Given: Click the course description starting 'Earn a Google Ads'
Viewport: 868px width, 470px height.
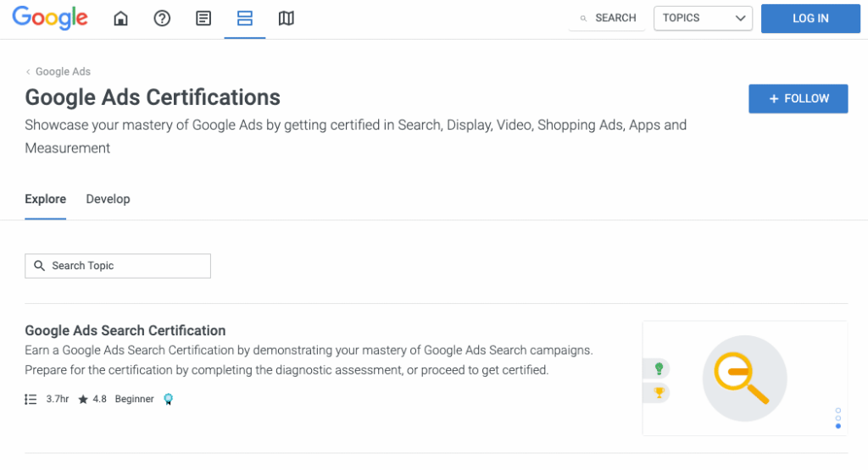Looking at the screenshot, I should click(309, 360).
